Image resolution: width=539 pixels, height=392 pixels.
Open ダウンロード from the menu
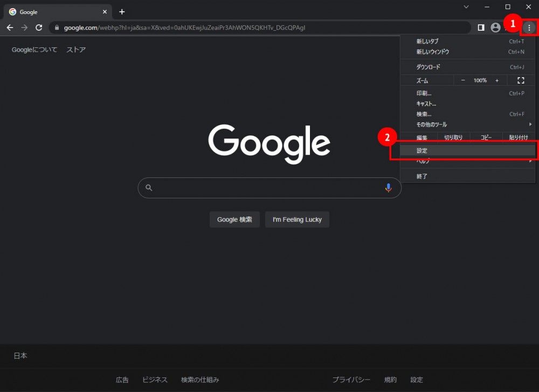pos(467,67)
